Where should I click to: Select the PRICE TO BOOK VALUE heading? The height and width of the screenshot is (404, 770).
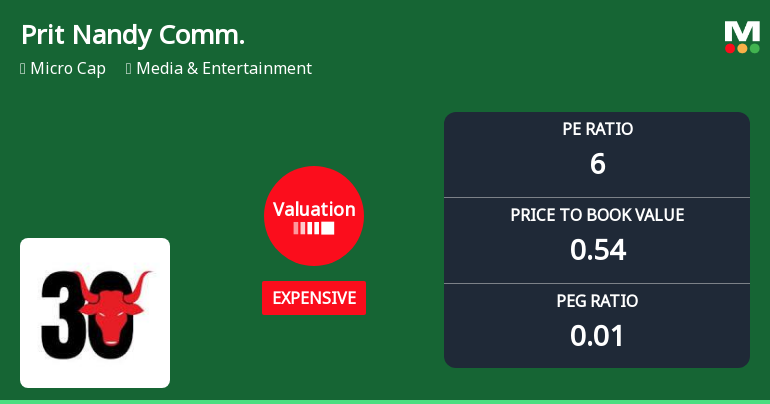597,215
